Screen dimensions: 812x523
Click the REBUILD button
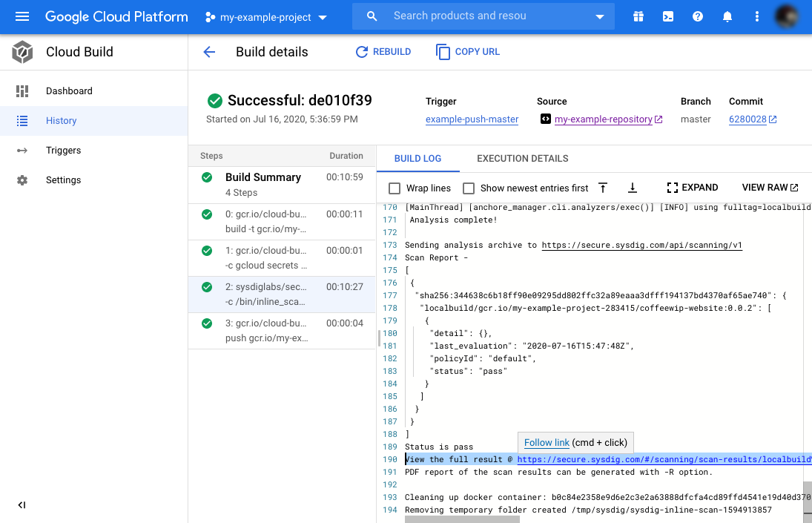pos(383,52)
